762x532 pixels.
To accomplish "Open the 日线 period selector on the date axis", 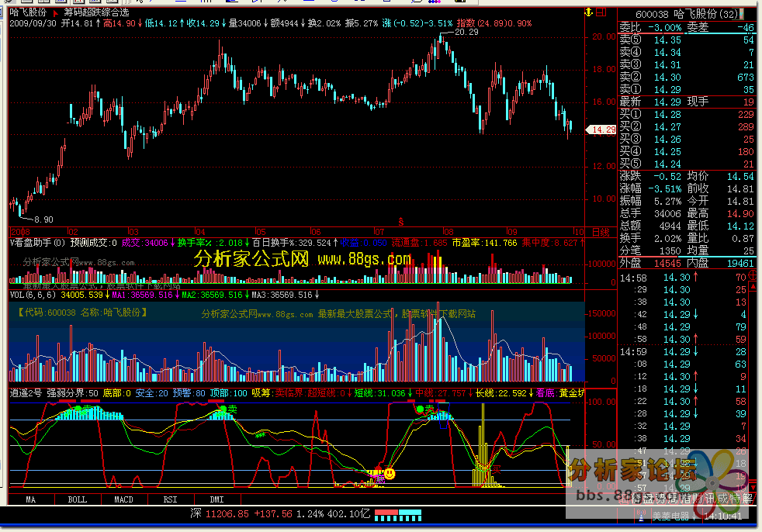I will 601,232.
